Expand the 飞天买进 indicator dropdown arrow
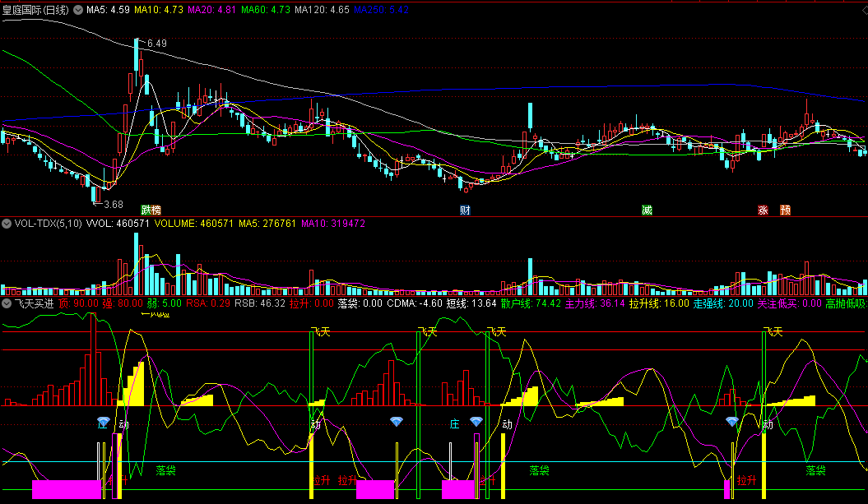The width and height of the screenshot is (868, 504). click(x=7, y=303)
